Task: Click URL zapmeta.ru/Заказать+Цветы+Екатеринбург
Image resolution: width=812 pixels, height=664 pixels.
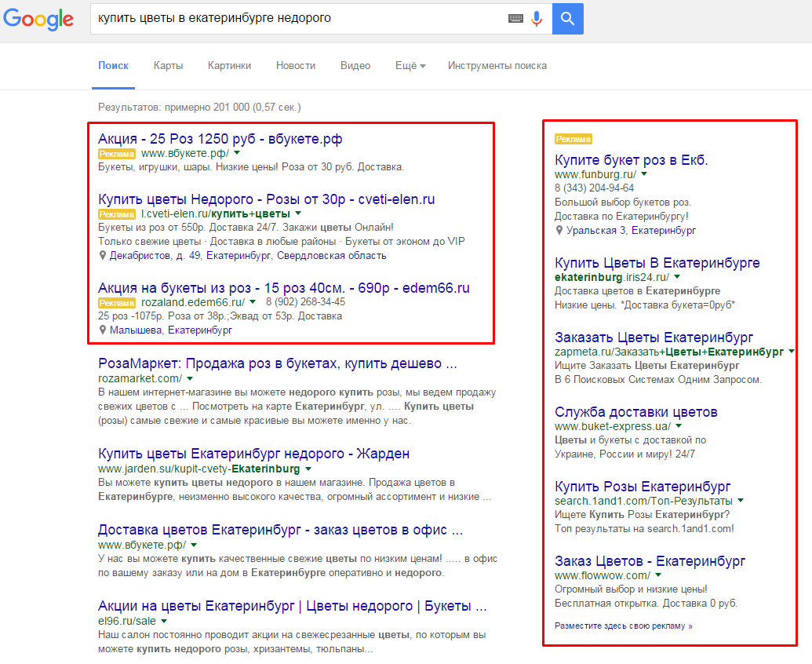Action: click(669, 352)
